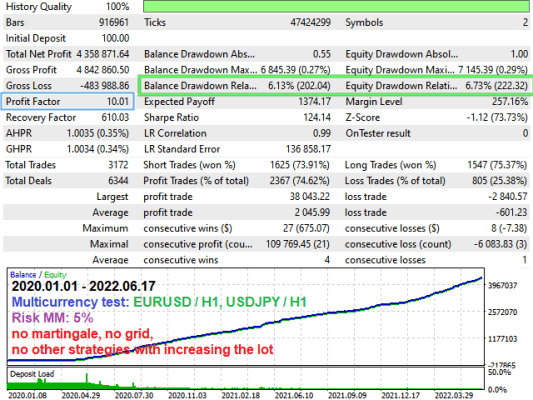
Task: Select the History Quality green progress bar
Action: (336, 6)
